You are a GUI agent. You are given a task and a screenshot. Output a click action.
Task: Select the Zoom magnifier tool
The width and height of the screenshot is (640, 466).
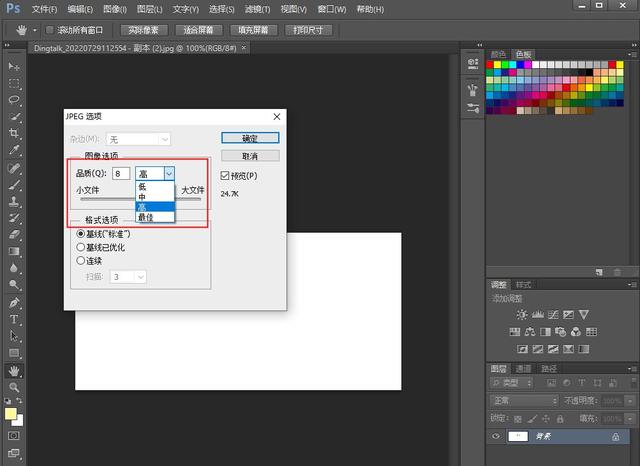[14, 386]
